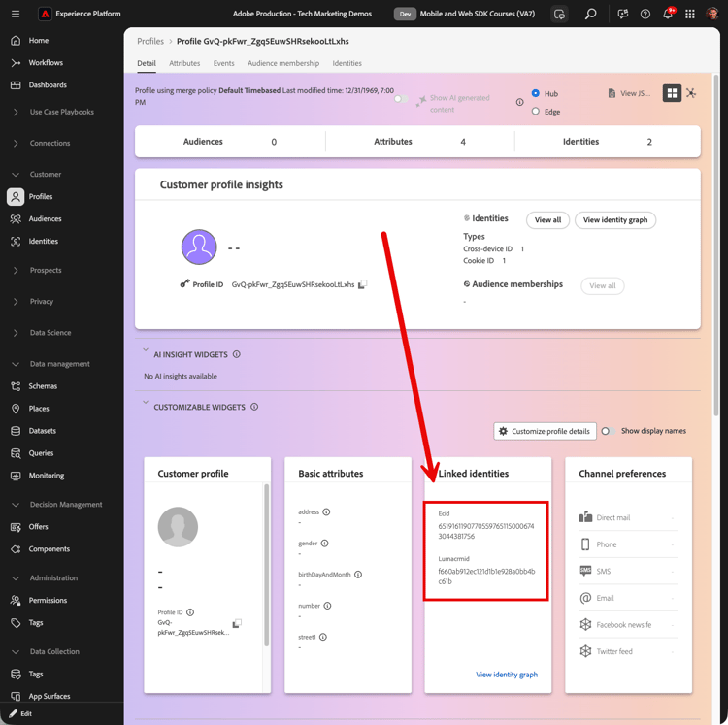Select the Edge radio button
728x725 pixels.
[535, 112]
